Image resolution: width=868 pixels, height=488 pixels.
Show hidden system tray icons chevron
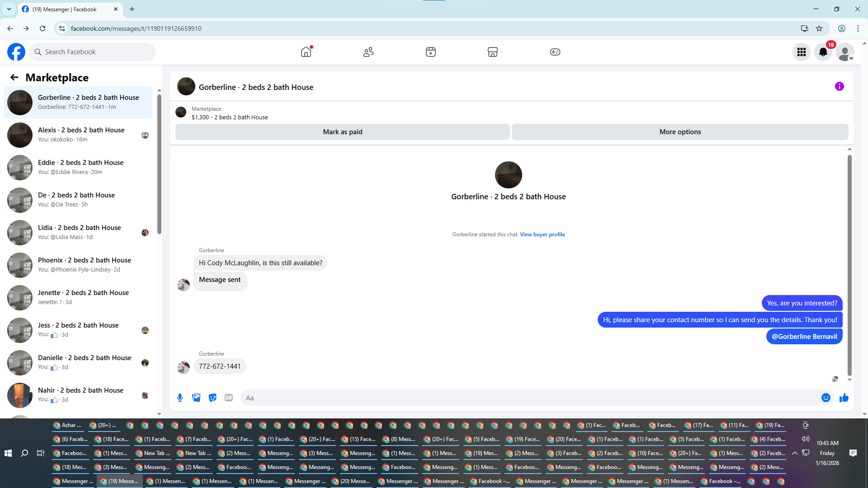(794, 453)
